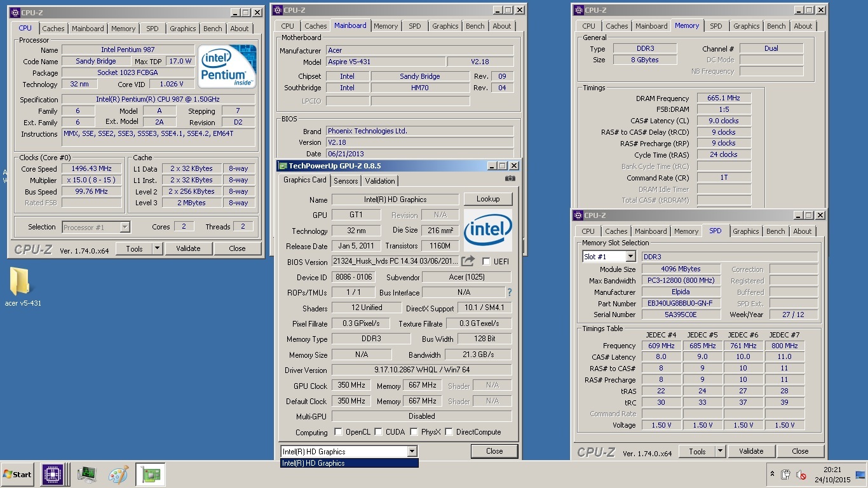Click the question mark beside Bus Interface
The width and height of the screenshot is (868, 488).
tap(509, 292)
